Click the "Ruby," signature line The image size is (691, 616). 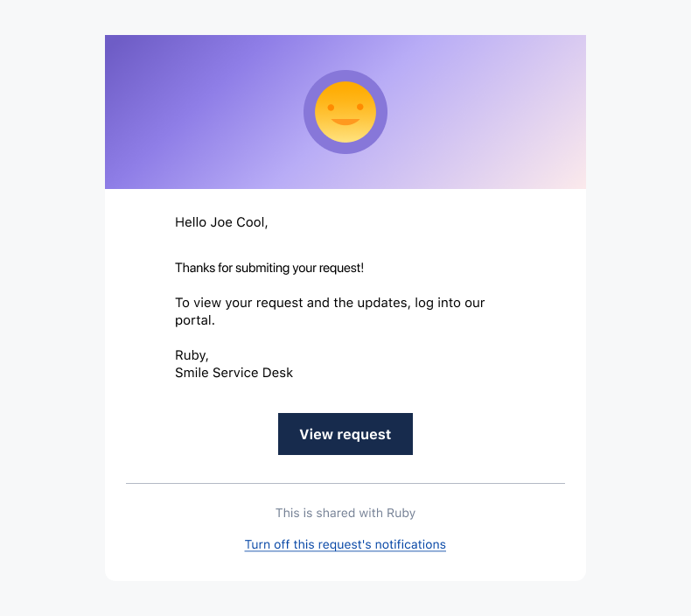pos(192,355)
